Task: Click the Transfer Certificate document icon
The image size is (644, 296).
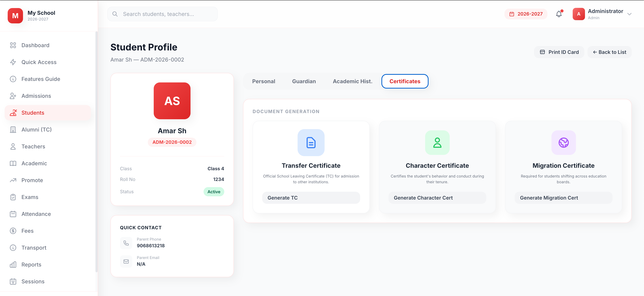Action: pos(311,142)
